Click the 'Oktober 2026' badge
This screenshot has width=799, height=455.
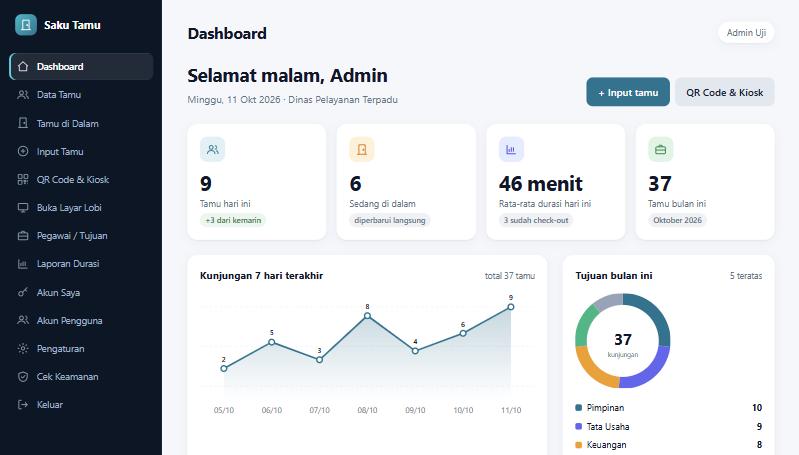pos(677,220)
